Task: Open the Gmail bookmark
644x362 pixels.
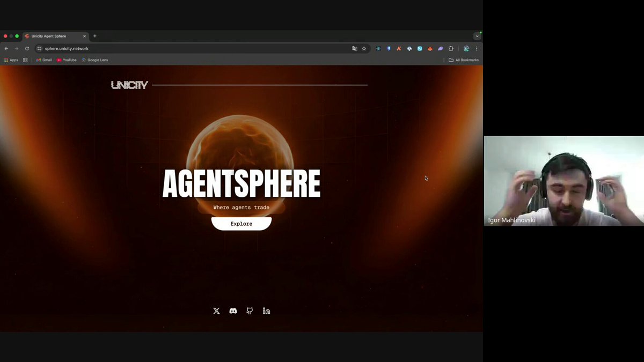Action: 44,60
